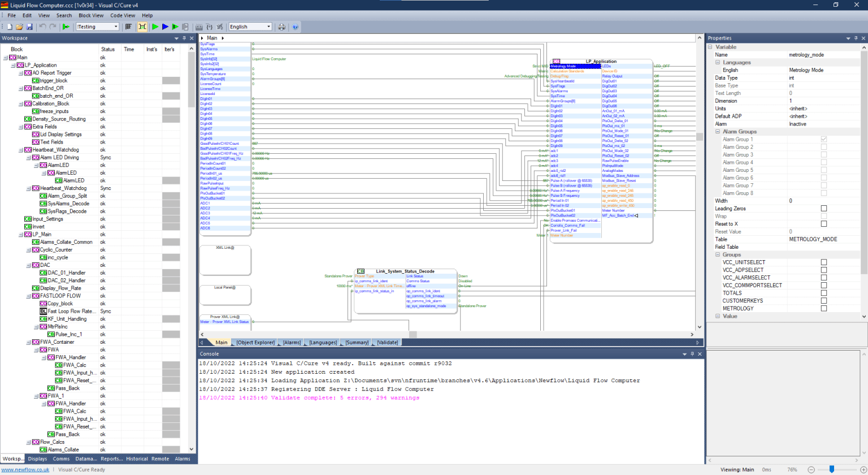The image size is (868, 475).
Task: Check the VCC_UNITSELECT group checkbox
Action: pos(823,262)
